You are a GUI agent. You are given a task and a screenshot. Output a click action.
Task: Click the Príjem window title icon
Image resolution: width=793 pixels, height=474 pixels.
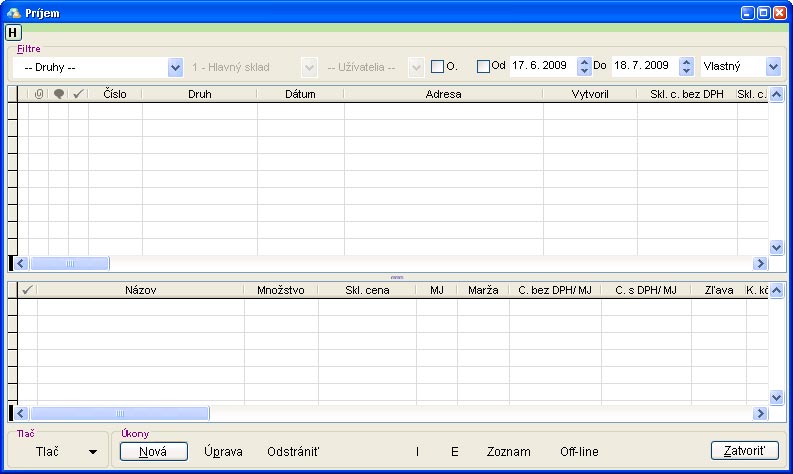[12, 11]
